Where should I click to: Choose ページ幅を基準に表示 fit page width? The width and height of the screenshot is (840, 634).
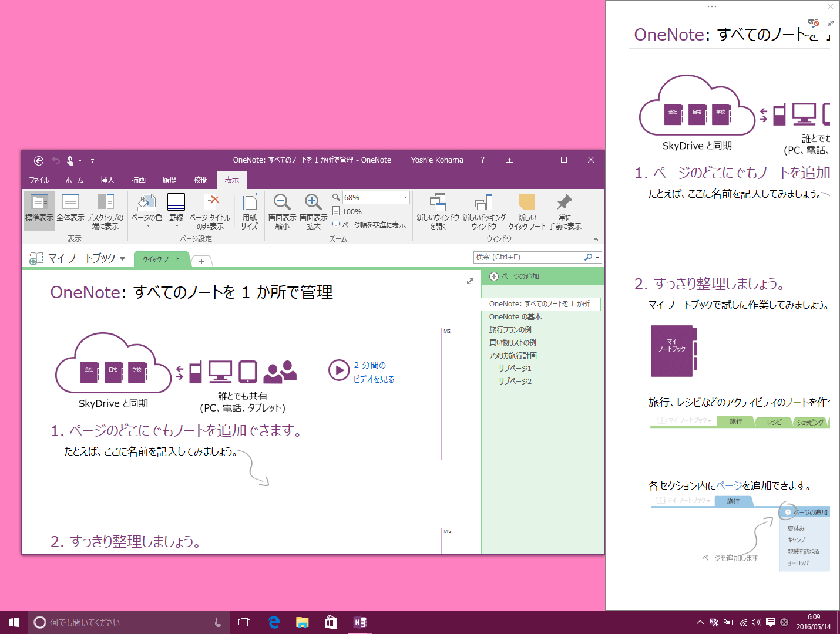pos(369,225)
